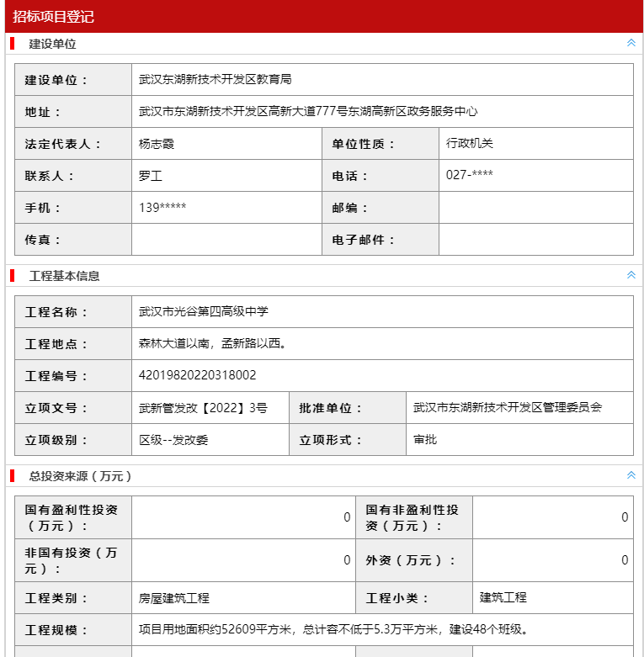The width and height of the screenshot is (644, 657).
Task: Click contact person value 罗工
Action: click(x=151, y=176)
